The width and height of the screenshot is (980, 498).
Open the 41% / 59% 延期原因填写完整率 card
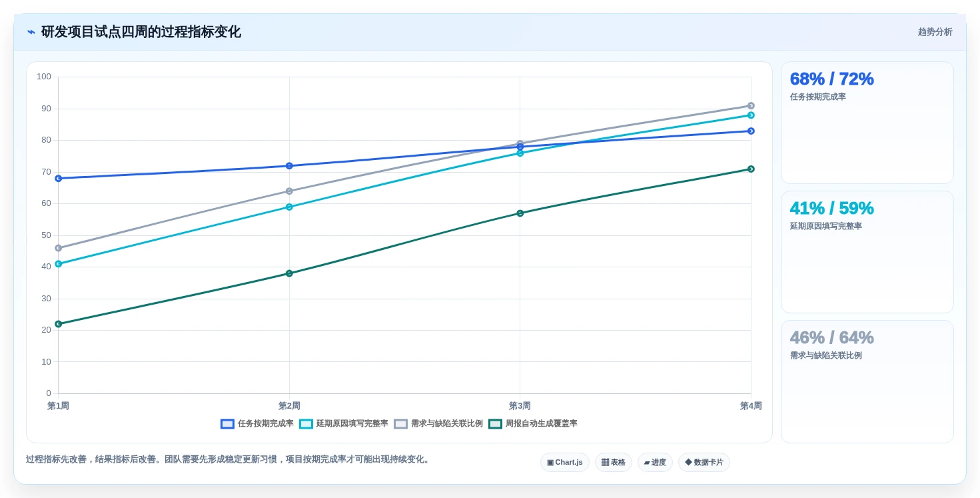(867, 252)
